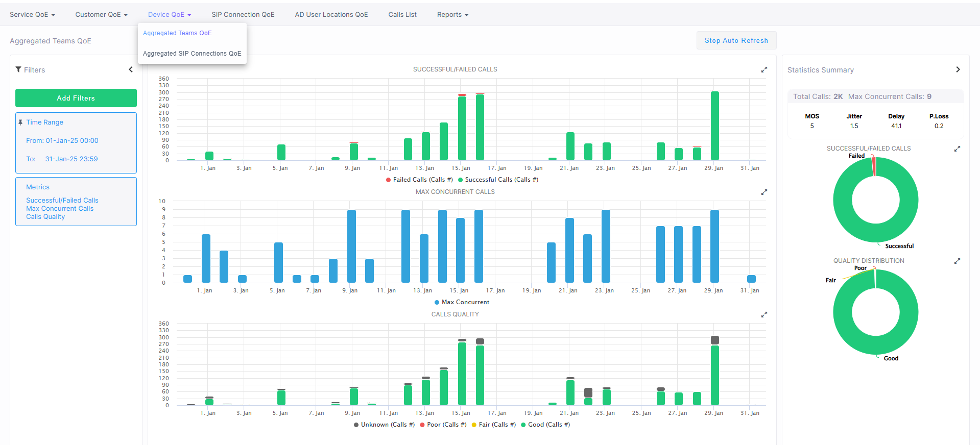Expand the Max Concurrent Calls chart fullscreen
The width and height of the screenshot is (980, 445).
[764, 192]
